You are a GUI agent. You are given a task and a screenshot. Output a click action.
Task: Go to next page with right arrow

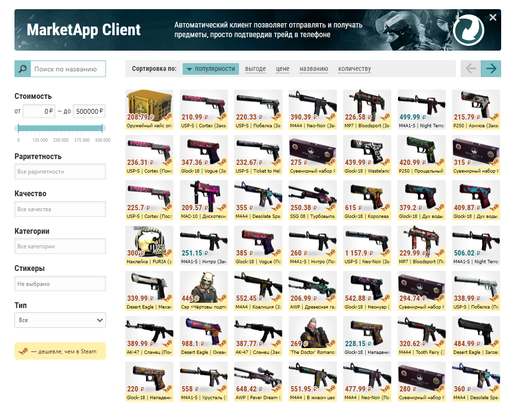(491, 68)
